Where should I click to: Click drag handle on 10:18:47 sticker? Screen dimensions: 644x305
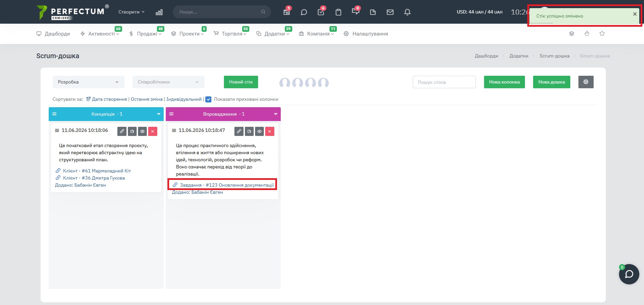[x=174, y=130]
